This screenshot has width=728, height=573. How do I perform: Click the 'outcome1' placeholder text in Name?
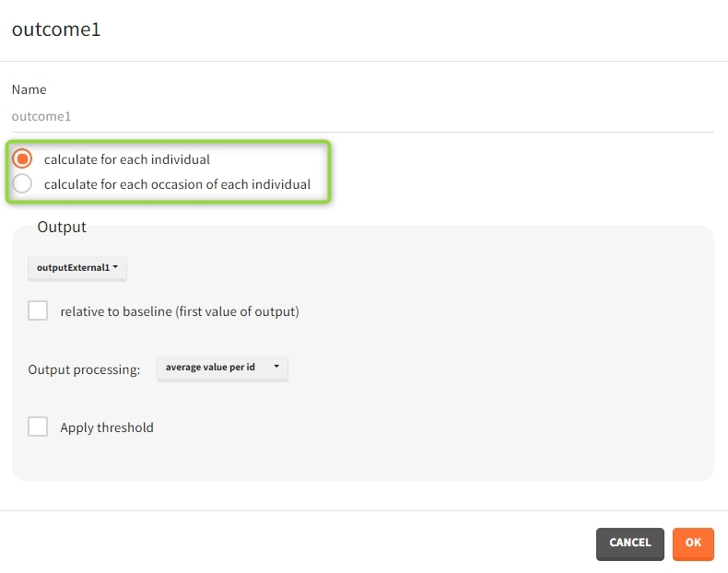pyautogui.click(x=41, y=117)
